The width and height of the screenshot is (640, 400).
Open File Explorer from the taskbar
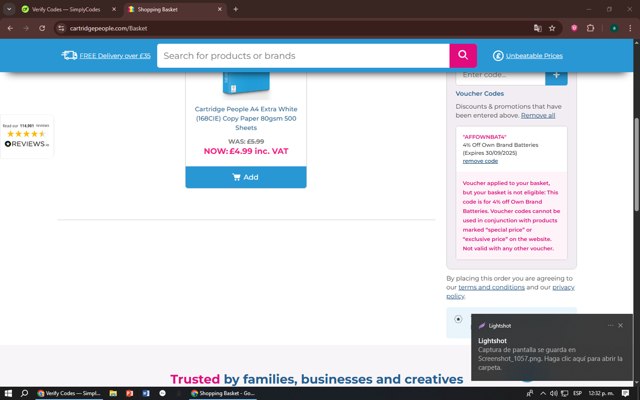point(113,393)
